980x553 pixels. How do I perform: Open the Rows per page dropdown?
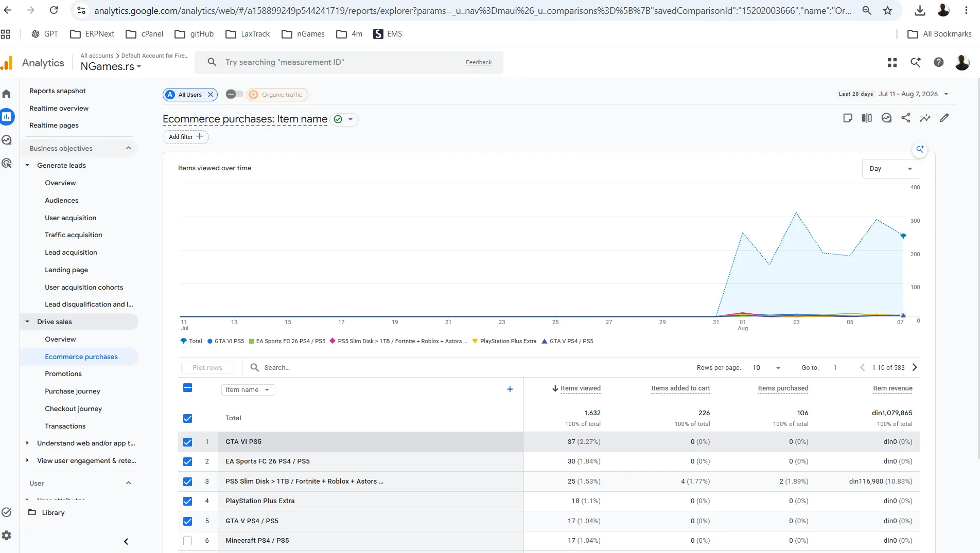pos(766,368)
